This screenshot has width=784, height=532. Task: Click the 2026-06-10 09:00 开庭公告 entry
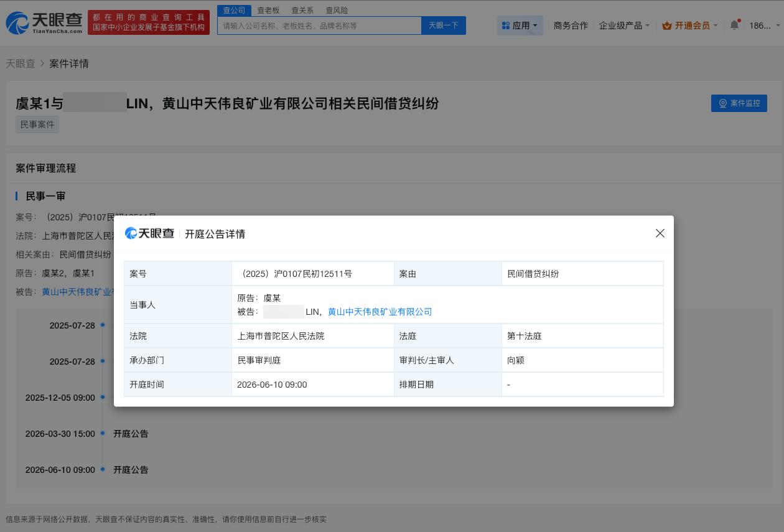coord(131,470)
